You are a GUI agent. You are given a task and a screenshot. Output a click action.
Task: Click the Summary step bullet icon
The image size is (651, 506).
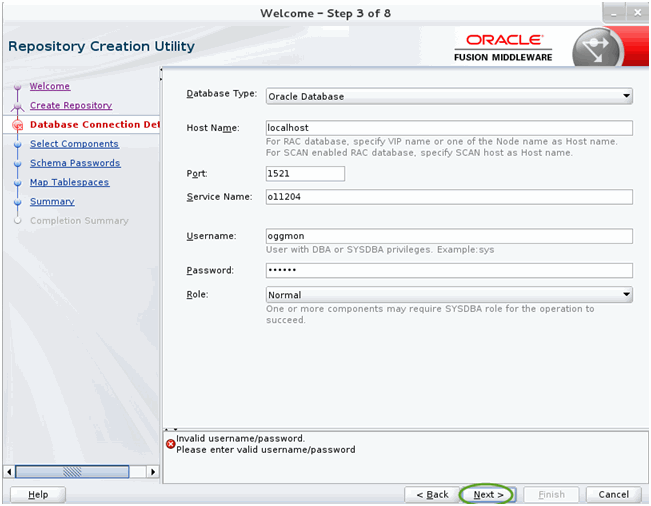click(x=17, y=202)
